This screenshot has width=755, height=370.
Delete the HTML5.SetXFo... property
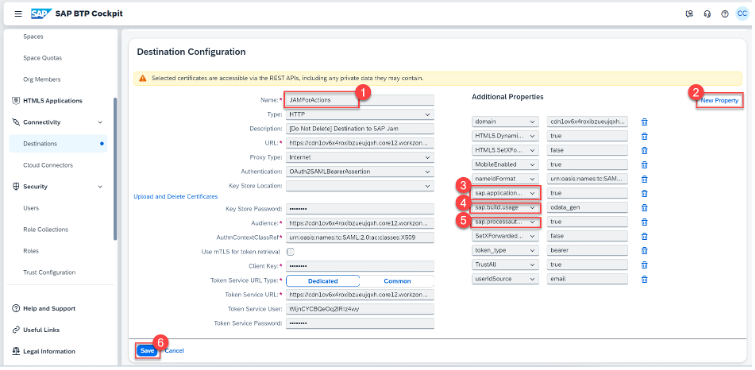pyautogui.click(x=644, y=150)
